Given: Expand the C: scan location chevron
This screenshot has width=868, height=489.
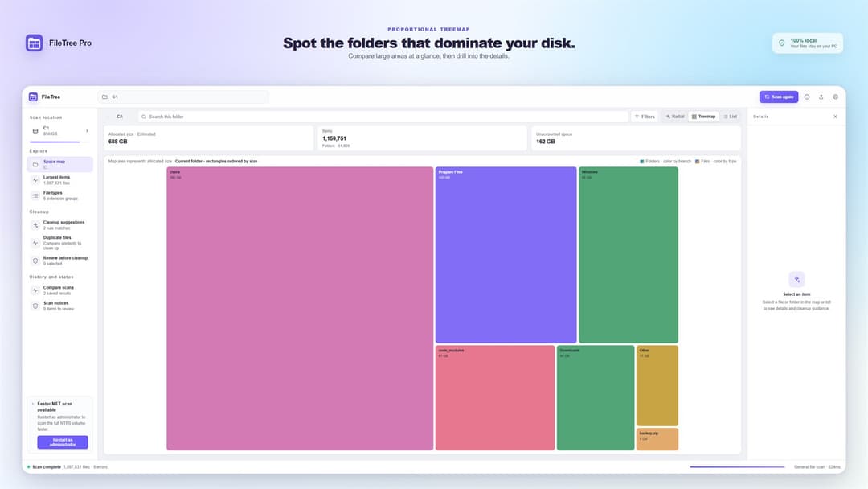Looking at the screenshot, I should (x=87, y=131).
